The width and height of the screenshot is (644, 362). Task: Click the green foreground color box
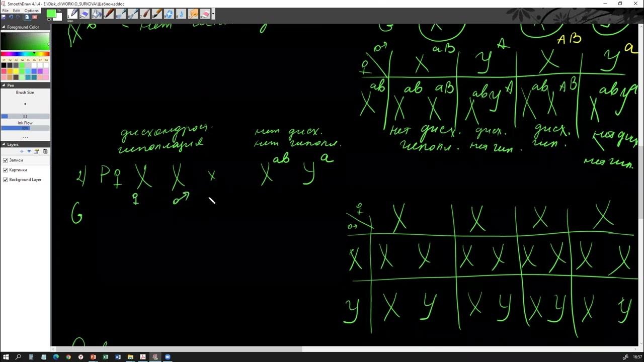tap(51, 14)
